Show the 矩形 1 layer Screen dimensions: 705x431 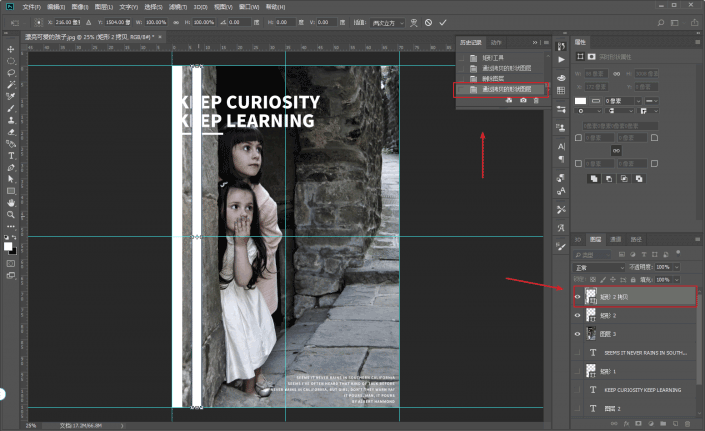[578, 371]
